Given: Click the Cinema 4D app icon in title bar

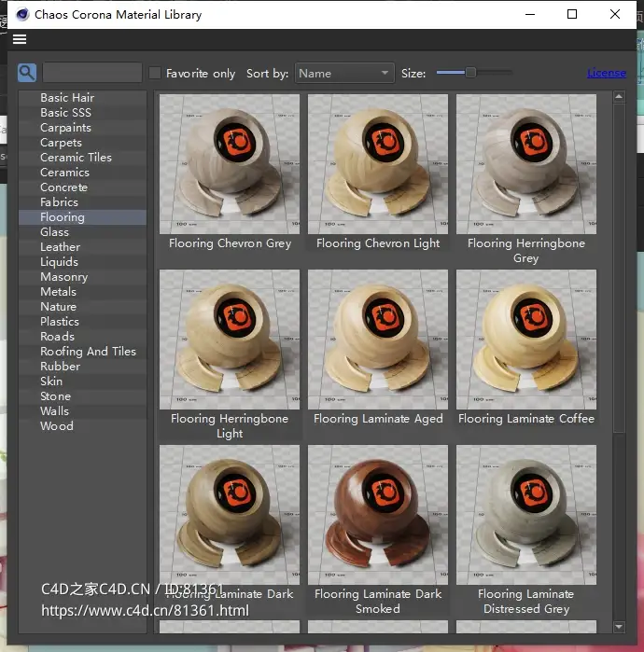Looking at the screenshot, I should 22,15.
